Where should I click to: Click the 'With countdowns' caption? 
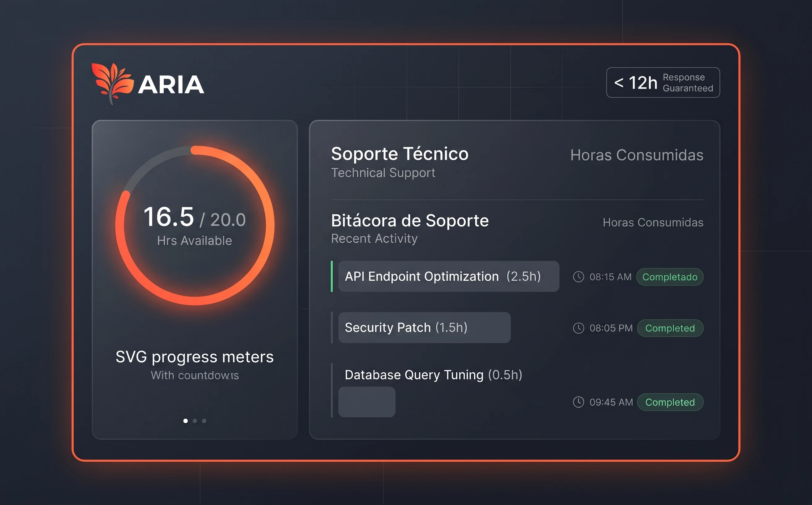[195, 375]
